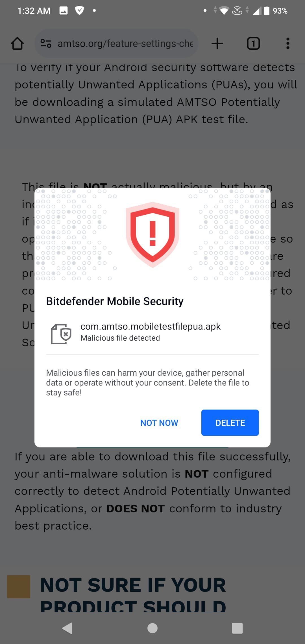
Task: Tap the Bitdefender Mobile Security title
Action: pos(115,301)
